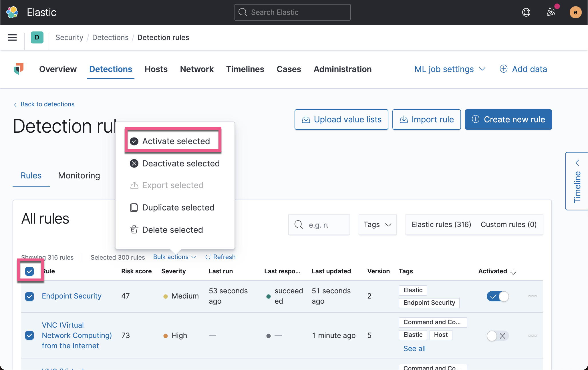The height and width of the screenshot is (370, 588).
Task: Open the user avatar menu
Action: coord(575,12)
